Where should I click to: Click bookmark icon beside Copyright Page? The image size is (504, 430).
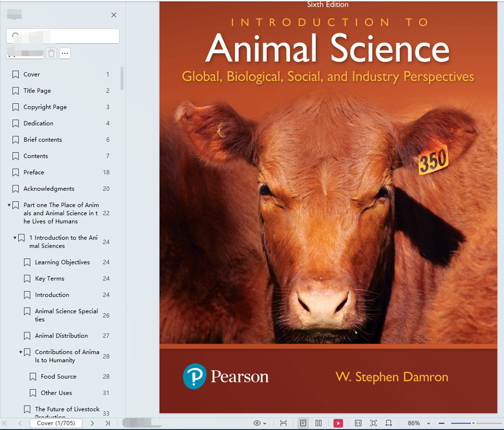click(15, 107)
